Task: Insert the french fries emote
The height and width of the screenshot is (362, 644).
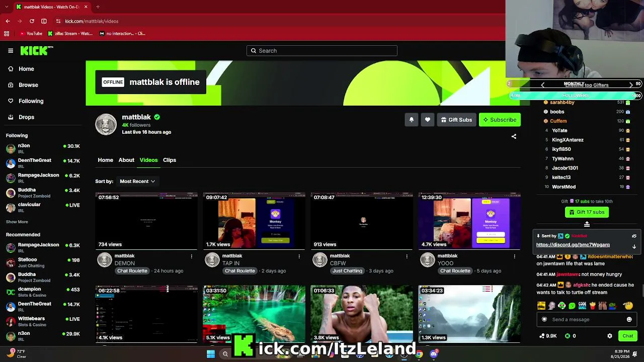Action: pos(592,306)
